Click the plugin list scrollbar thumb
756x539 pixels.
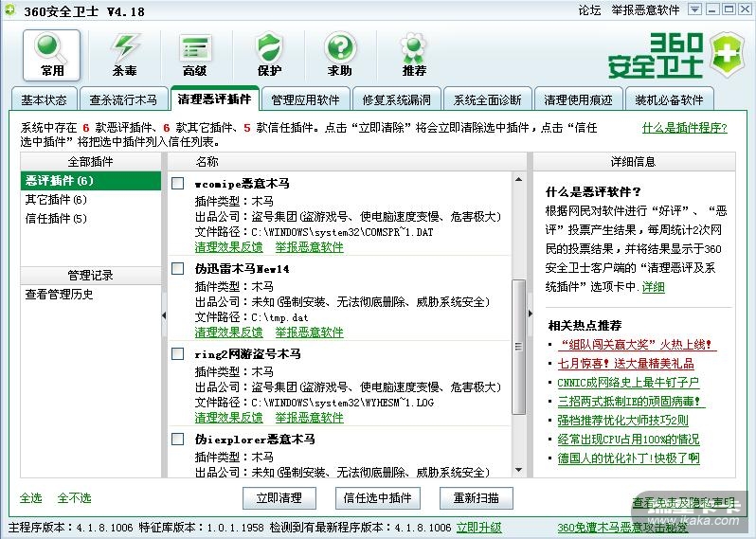tap(519, 347)
